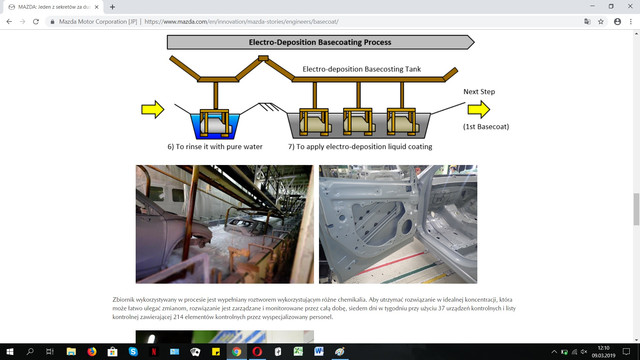640x360 pixels.
Task: Click the scrollbar down arrow
Action: [x=636, y=340]
